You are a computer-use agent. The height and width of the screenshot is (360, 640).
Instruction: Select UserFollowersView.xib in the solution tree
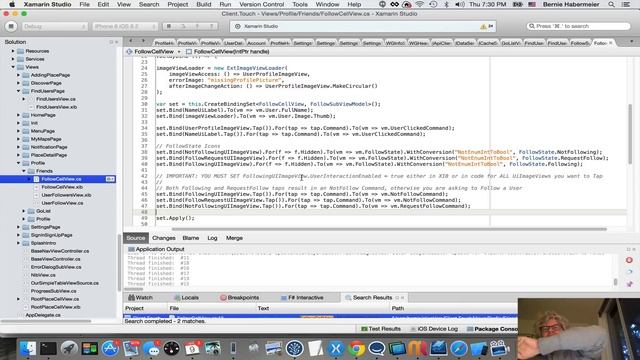pyautogui.click(x=66, y=195)
